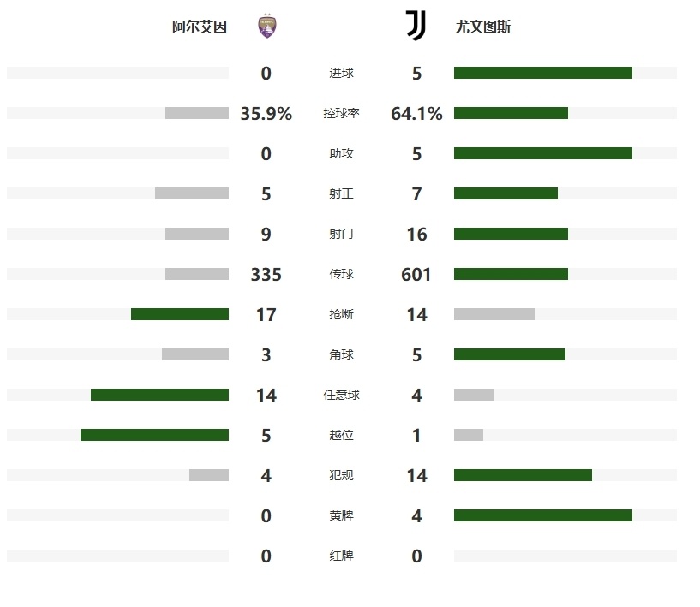Click Juventus green 黄牌 yellow cards bar
Image resolution: width=700 pixels, height=607 pixels.
[543, 515]
